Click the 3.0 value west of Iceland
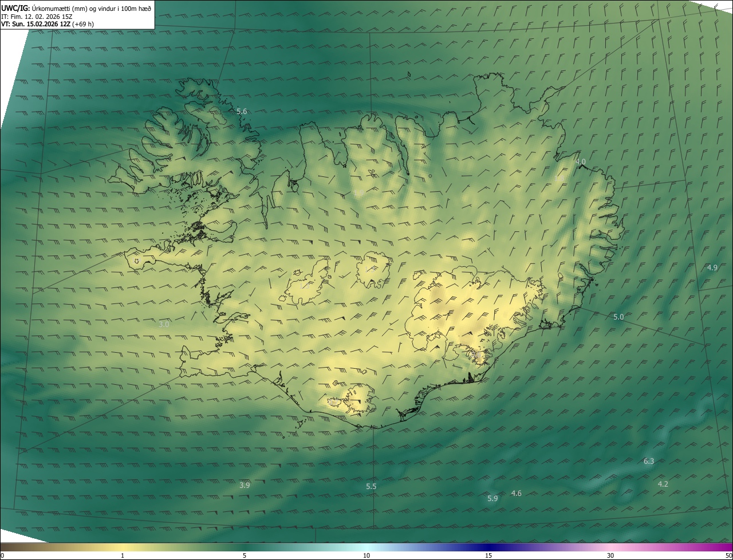Image resolution: width=733 pixels, height=560 pixels. (x=164, y=324)
